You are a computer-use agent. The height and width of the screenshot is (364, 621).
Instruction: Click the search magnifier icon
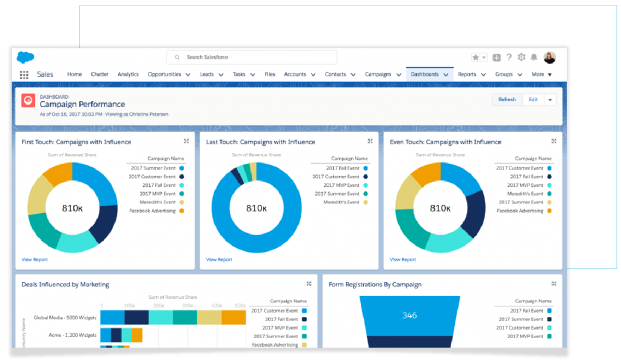pyautogui.click(x=178, y=58)
